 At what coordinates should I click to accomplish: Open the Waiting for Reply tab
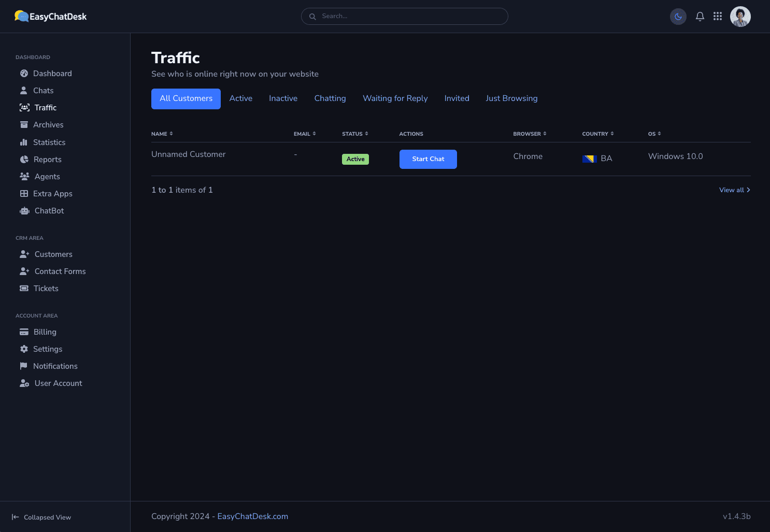[395, 99]
